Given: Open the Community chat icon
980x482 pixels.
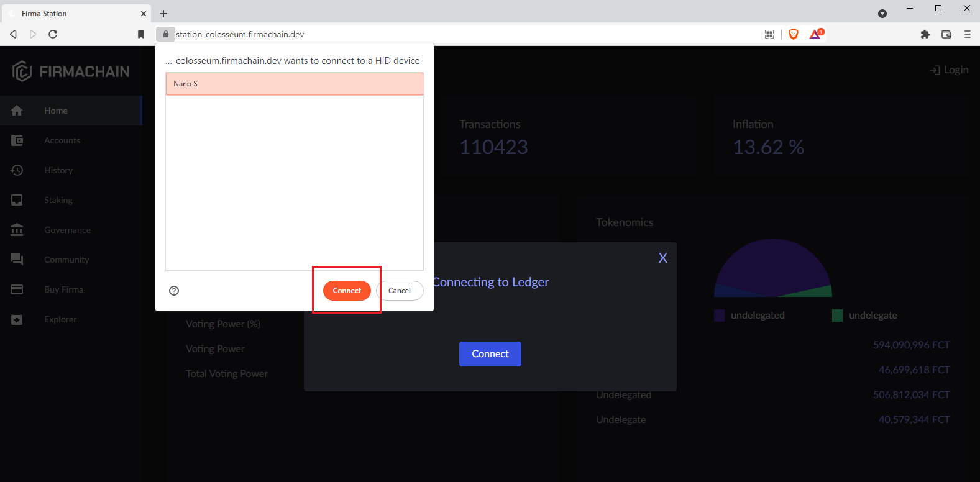Looking at the screenshot, I should [17, 260].
